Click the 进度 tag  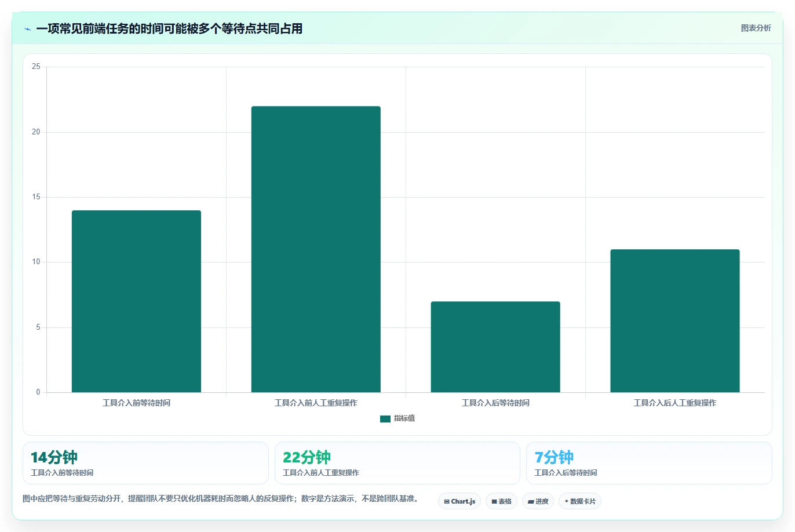pyautogui.click(x=538, y=501)
